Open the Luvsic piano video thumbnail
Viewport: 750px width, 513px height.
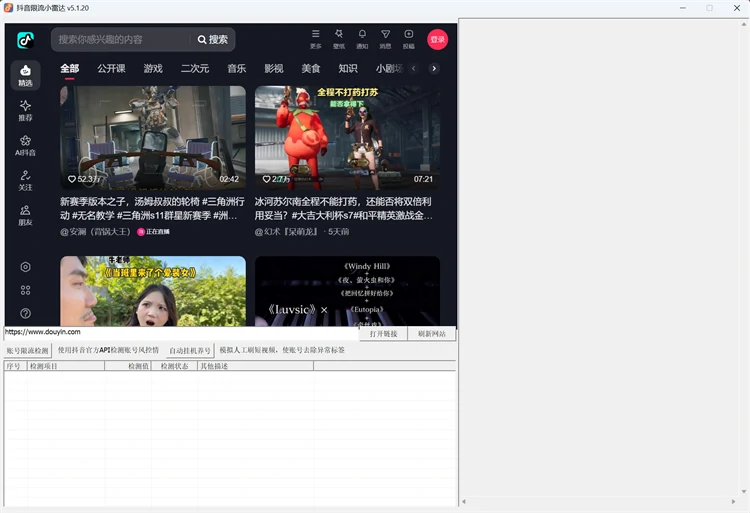347,291
